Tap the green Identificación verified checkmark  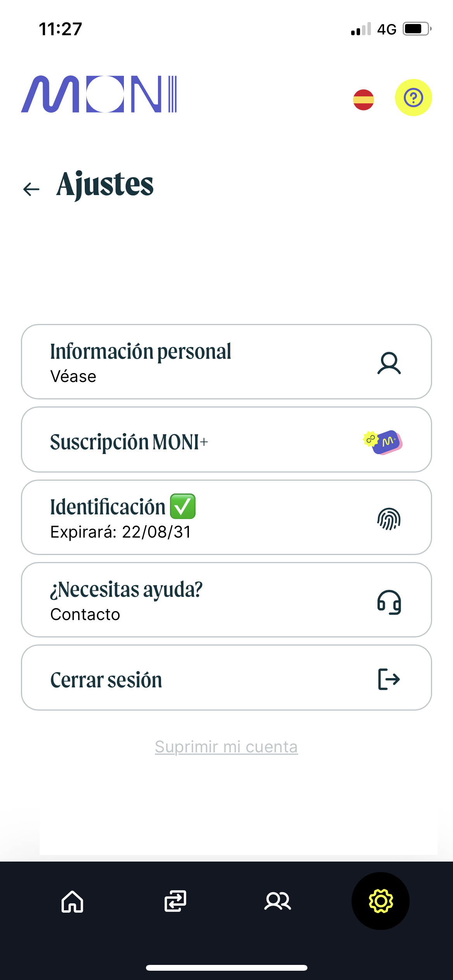183,506
